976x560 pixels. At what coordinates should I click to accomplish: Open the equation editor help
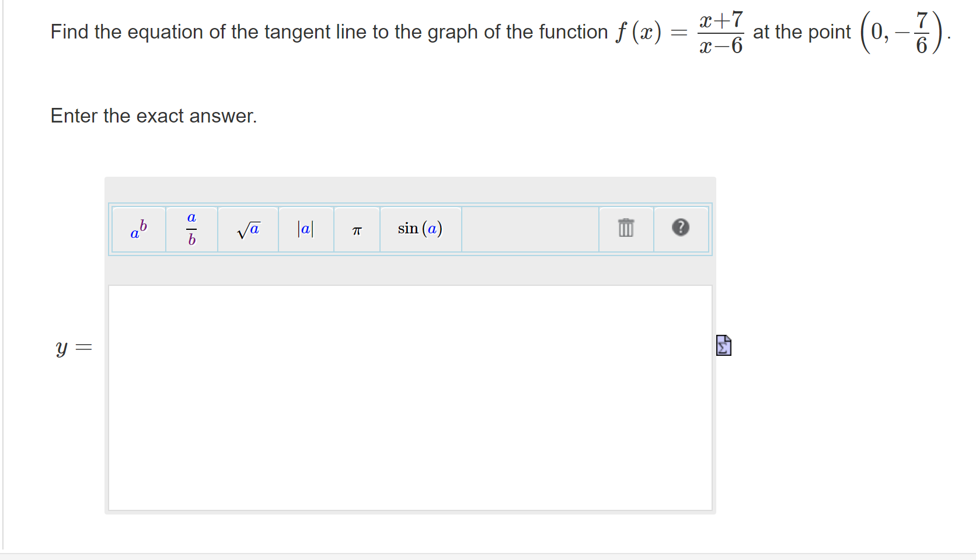pyautogui.click(x=681, y=229)
